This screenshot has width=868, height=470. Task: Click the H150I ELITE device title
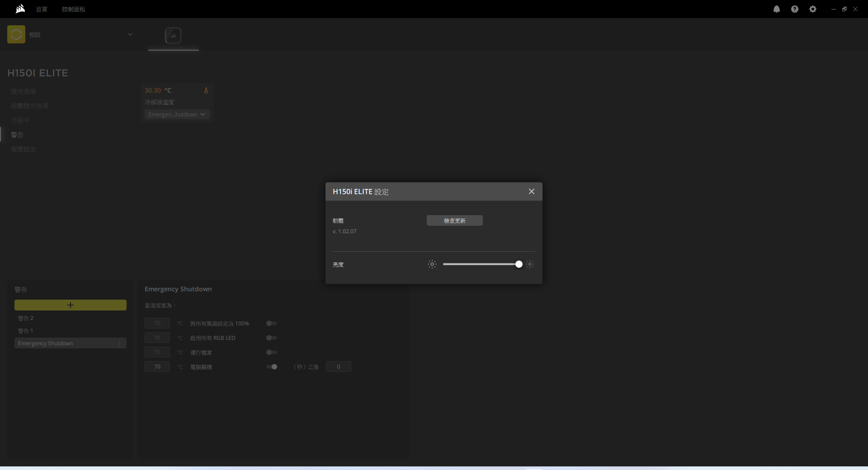(x=38, y=73)
